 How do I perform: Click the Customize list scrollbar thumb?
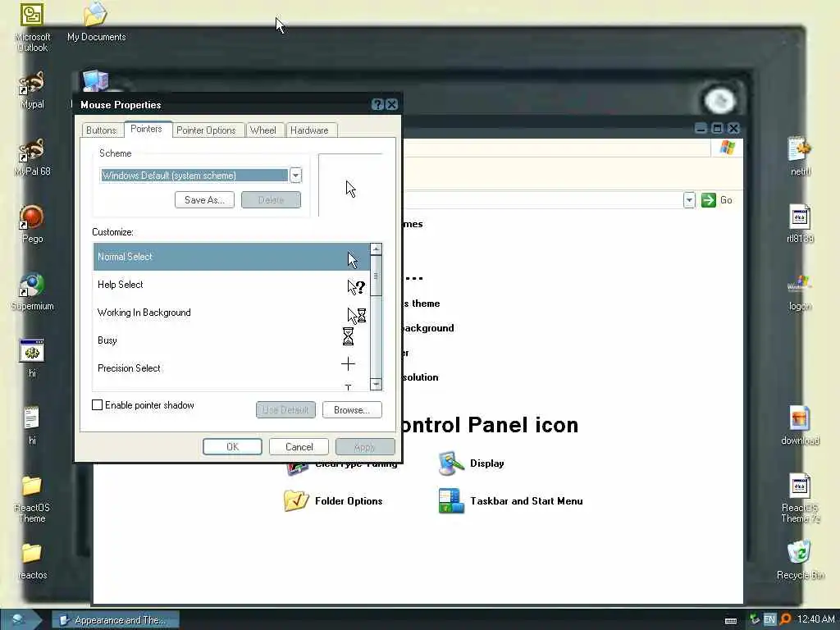(x=376, y=276)
